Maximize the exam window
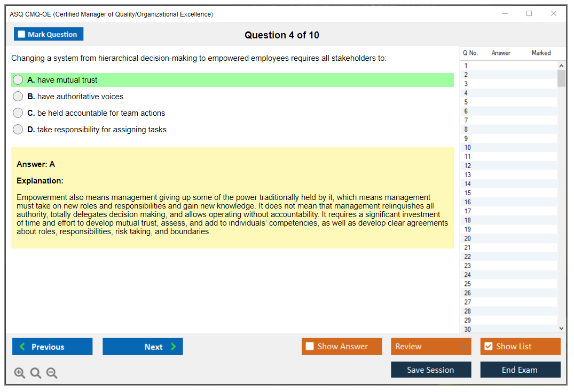Viewport: 574px width, 392px height. coord(529,14)
